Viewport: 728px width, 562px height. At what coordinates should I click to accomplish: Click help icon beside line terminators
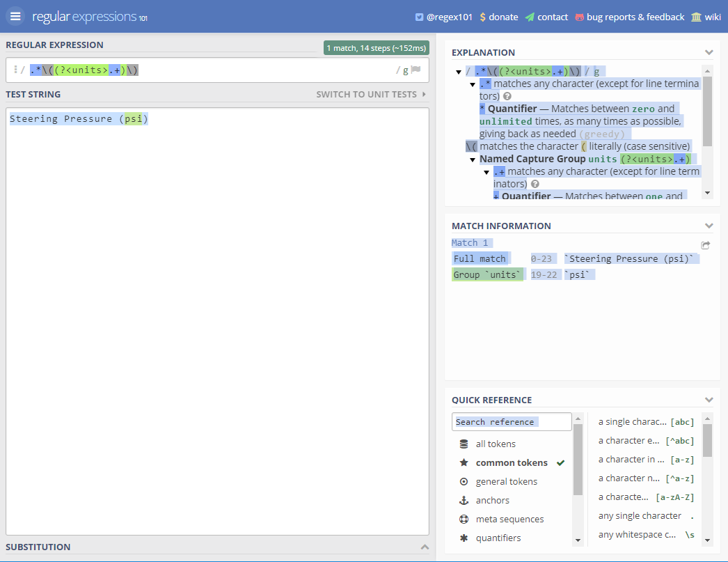[507, 96]
